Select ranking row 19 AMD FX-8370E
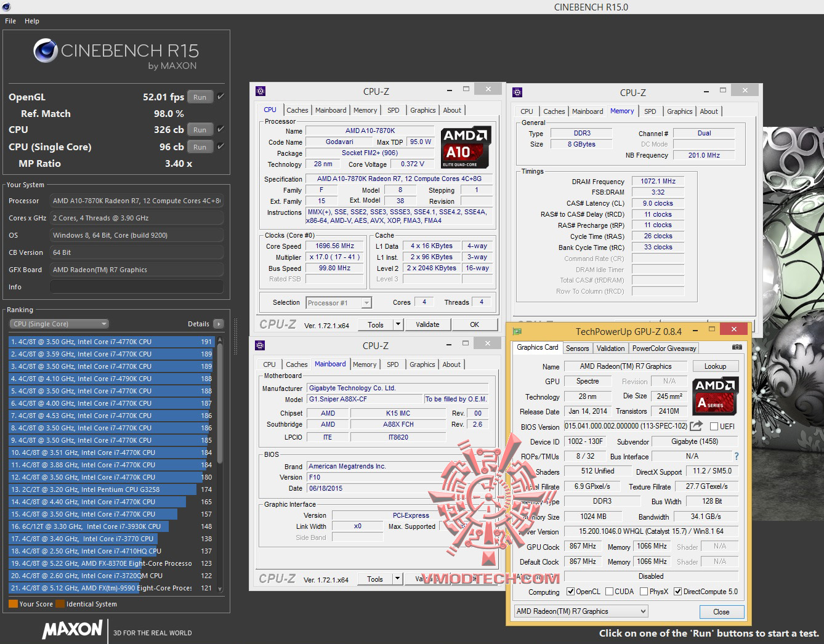The width and height of the screenshot is (824, 644). pos(111,563)
